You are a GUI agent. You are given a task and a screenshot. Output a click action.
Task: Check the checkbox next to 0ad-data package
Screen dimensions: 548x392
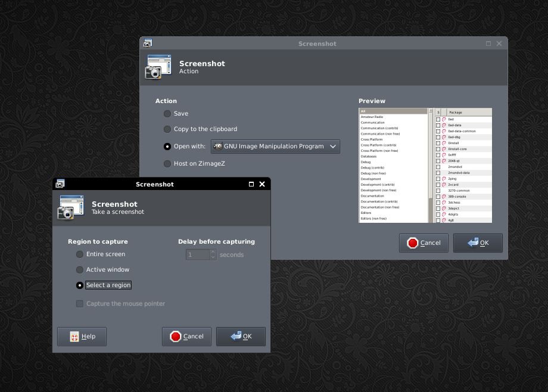pos(438,125)
